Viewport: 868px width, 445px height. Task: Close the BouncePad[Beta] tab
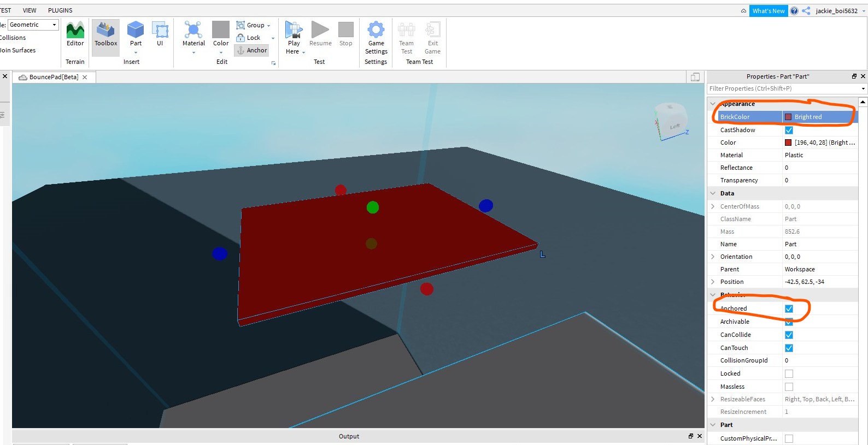click(85, 78)
